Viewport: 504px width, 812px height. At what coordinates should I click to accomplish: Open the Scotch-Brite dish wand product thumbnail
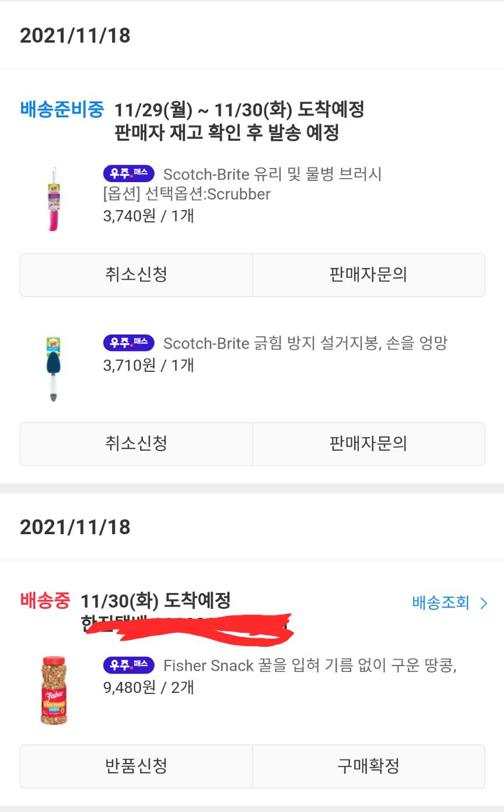coord(53,368)
